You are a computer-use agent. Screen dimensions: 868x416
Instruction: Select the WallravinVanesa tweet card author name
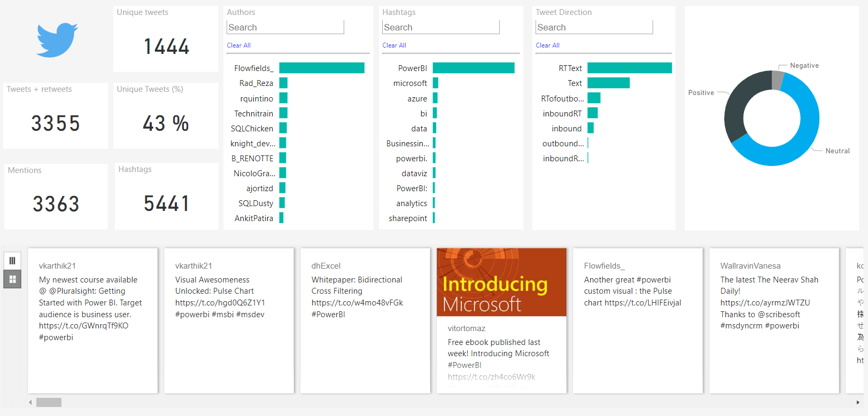[750, 266]
